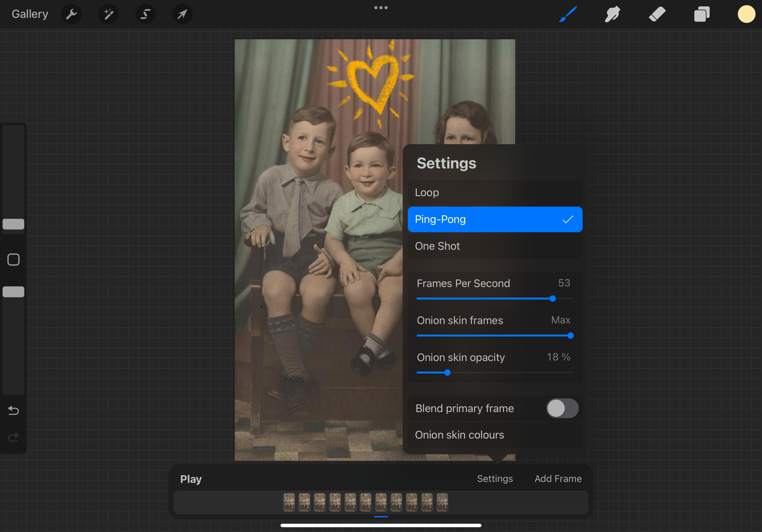This screenshot has width=762, height=532.
Task: Return to Gallery
Action: (30, 14)
